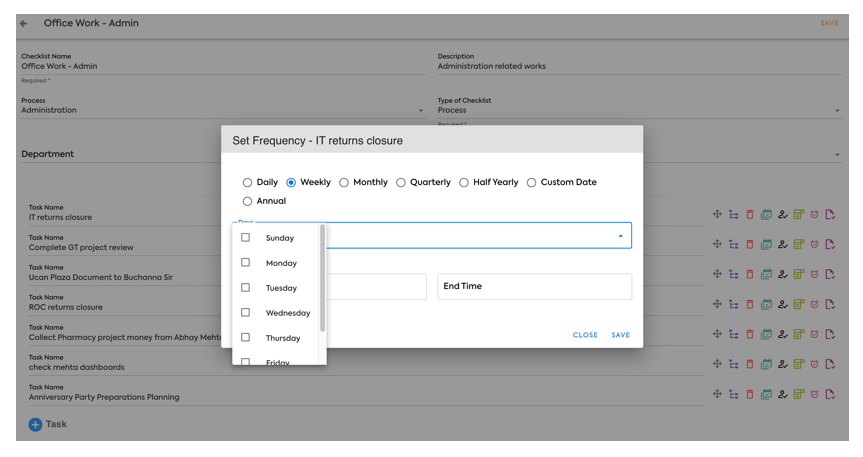Click the back arrow beside Office Work - Admin

pyautogui.click(x=24, y=23)
